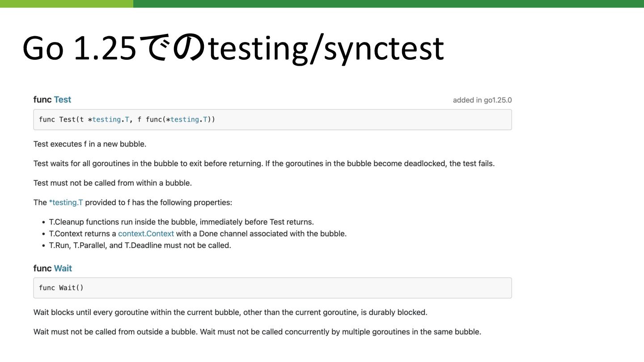Click second testing link in func parameter
Screen dimensions: 644x362
[x=185, y=119]
